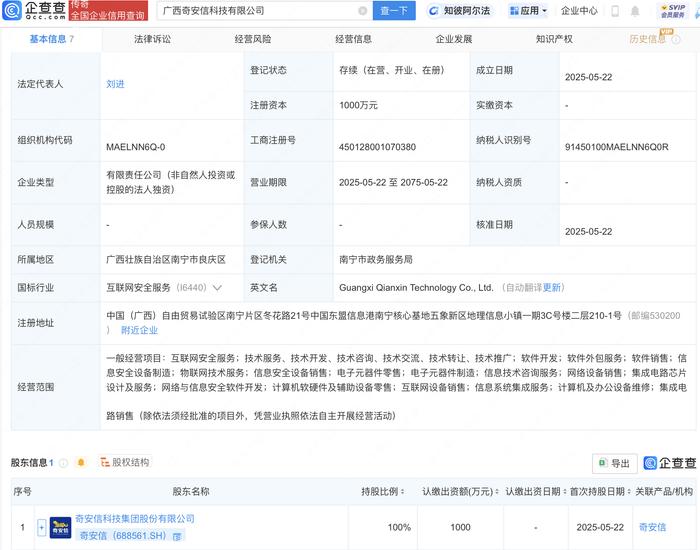Click the 应用 grid icon

tap(514, 11)
